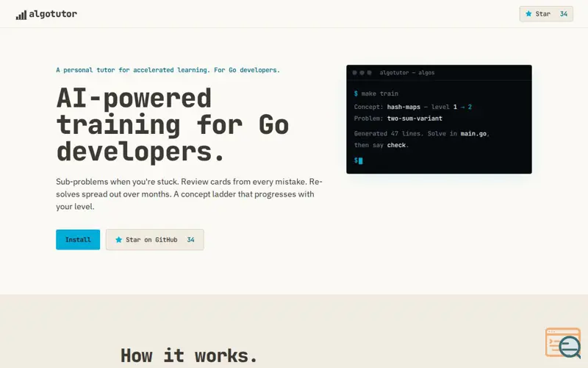The height and width of the screenshot is (368, 588).
Task: Click the 'hash-maps' concept text
Action: 404,107
